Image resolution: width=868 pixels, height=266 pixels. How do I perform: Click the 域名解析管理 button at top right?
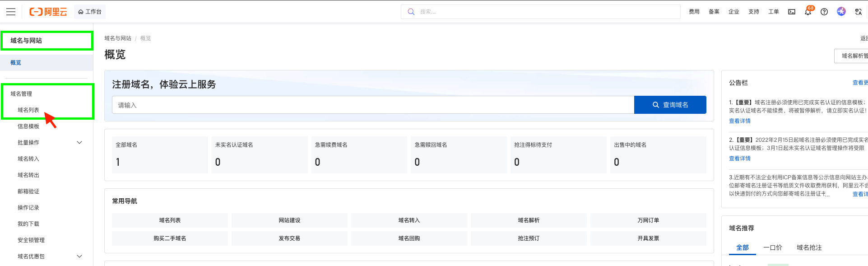point(851,56)
